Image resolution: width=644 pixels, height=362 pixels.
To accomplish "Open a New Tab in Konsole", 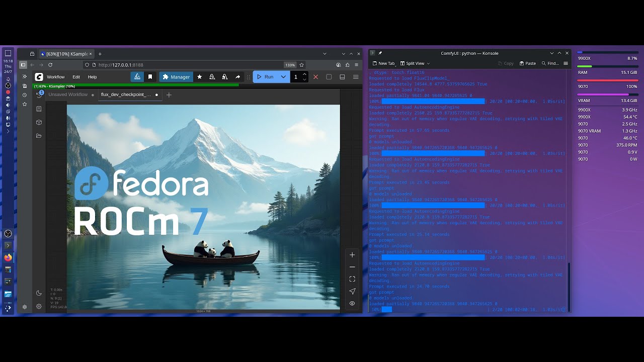I will coord(383,63).
